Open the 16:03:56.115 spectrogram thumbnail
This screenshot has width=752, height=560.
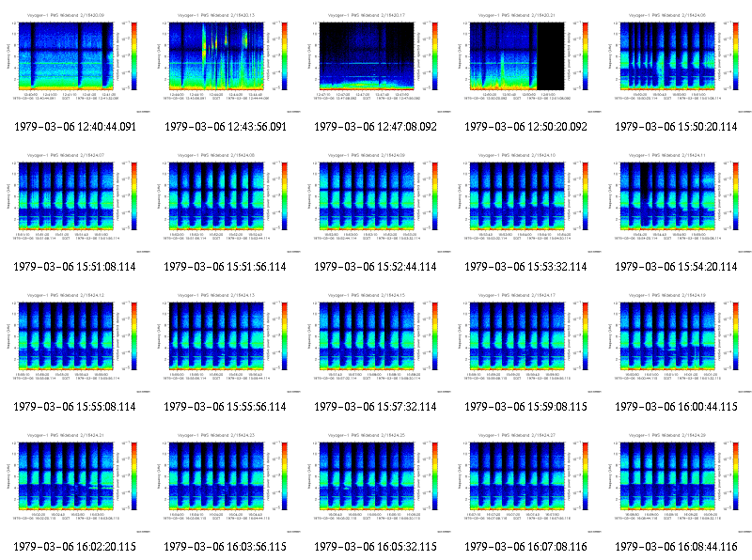pos(226,482)
